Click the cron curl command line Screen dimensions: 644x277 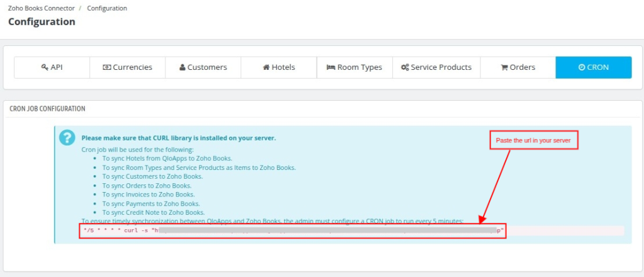[x=293, y=231]
